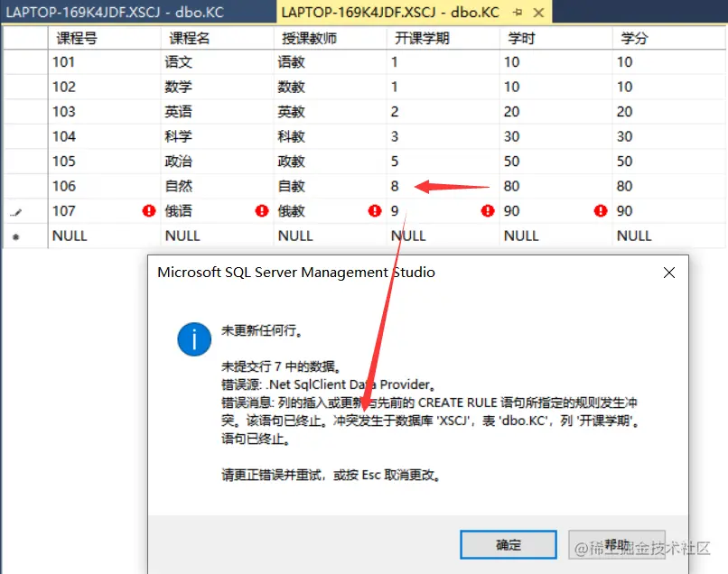Select cell 106 in 课程号 column
The height and width of the screenshot is (574, 728).
[105, 187]
